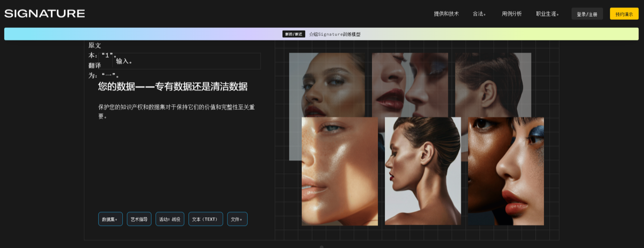
Task: Open the background top-left face photo
Action: [x=327, y=85]
